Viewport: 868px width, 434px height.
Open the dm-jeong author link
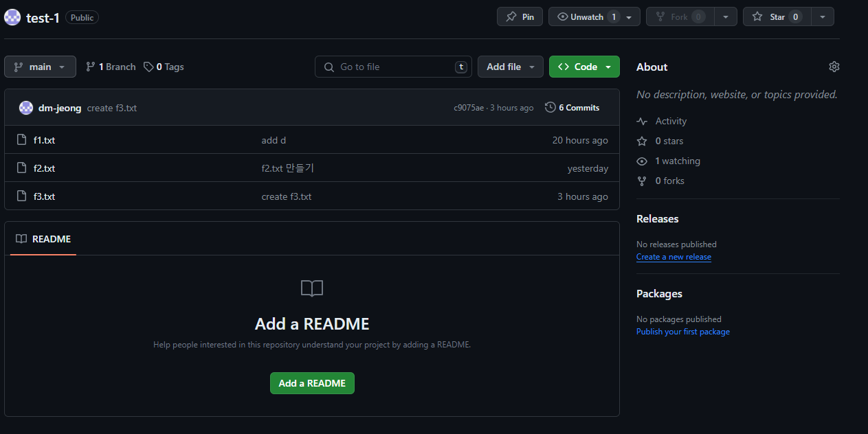pyautogui.click(x=60, y=108)
